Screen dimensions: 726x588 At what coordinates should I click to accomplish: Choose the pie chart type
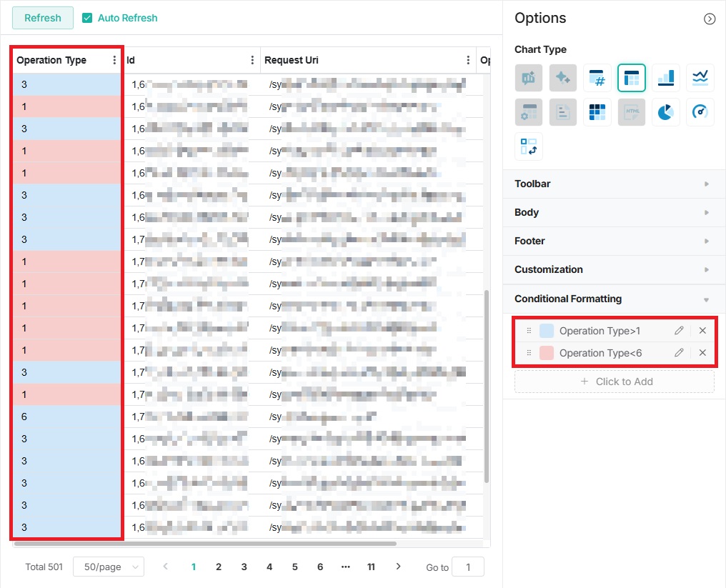(x=664, y=112)
